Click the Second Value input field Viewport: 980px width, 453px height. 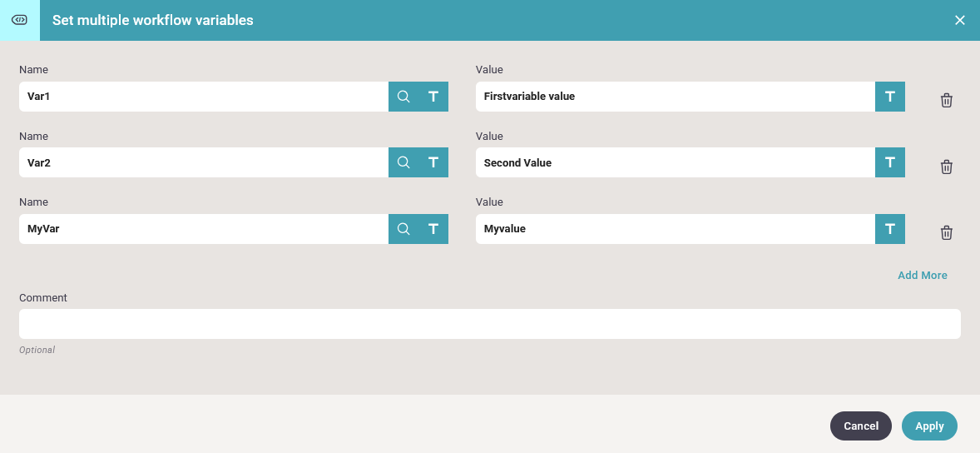[x=675, y=162]
